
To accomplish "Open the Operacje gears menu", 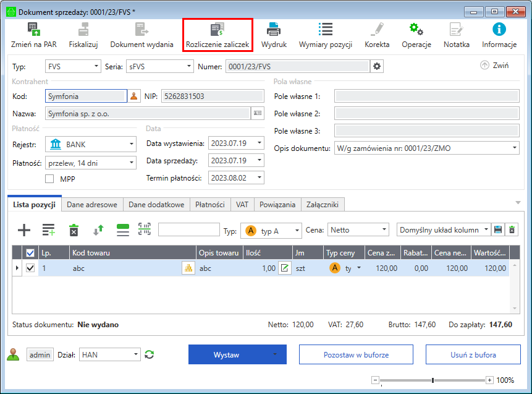I will (x=416, y=35).
